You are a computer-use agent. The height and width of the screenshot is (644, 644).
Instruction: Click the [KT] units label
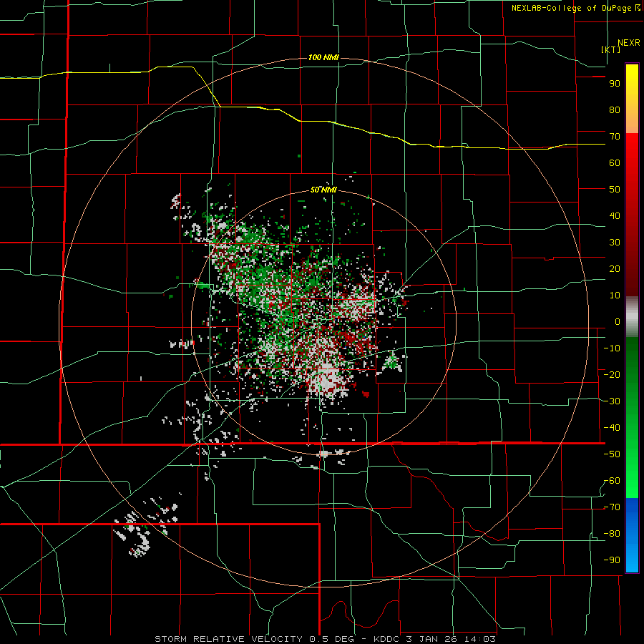pyautogui.click(x=610, y=49)
